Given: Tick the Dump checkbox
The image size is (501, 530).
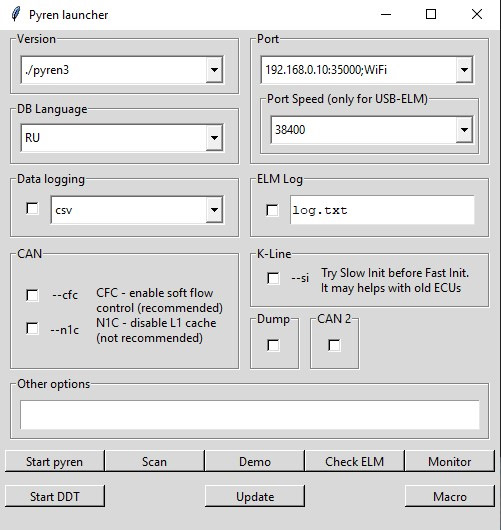Looking at the screenshot, I should [x=273, y=345].
